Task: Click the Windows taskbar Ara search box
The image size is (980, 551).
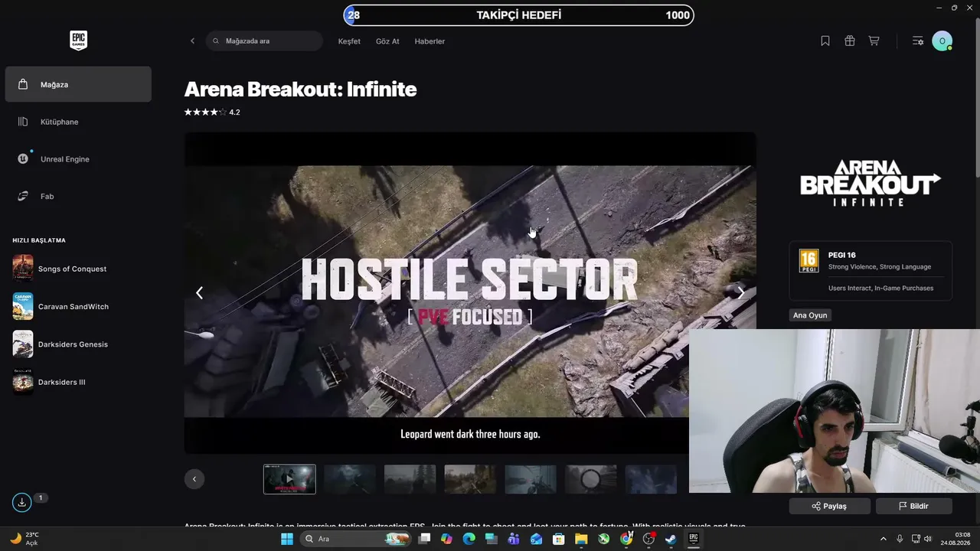Action: point(355,539)
